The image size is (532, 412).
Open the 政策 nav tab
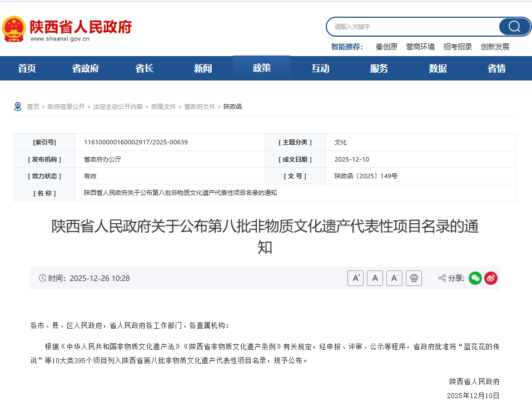262,68
